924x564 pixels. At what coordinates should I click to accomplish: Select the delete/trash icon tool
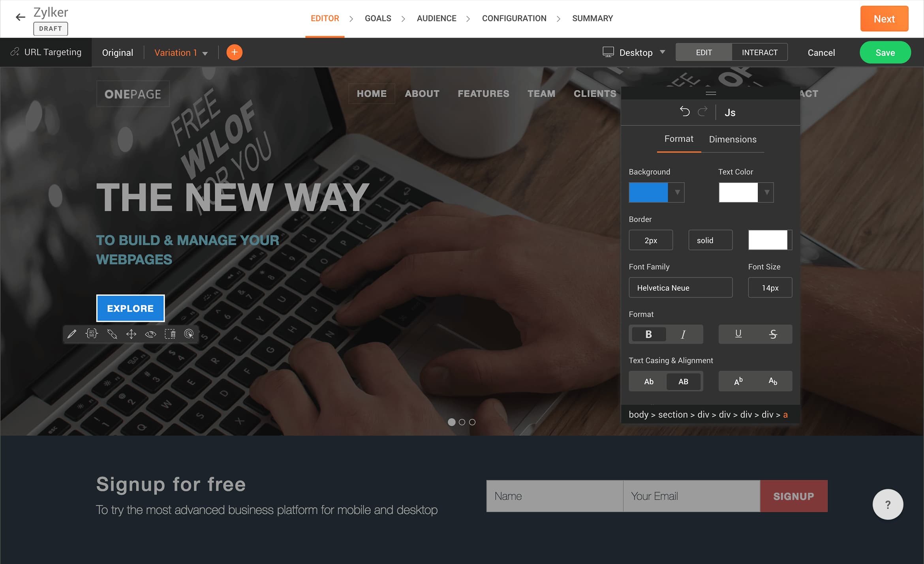[170, 334]
